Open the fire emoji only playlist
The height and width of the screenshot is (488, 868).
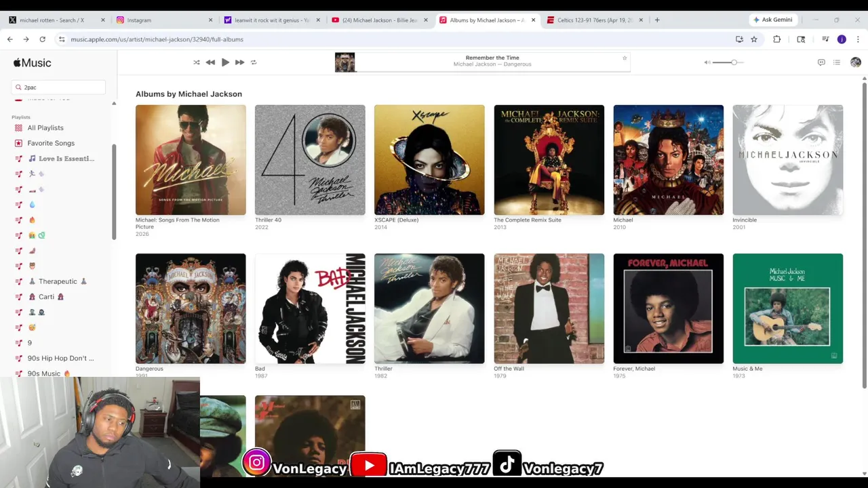point(32,220)
